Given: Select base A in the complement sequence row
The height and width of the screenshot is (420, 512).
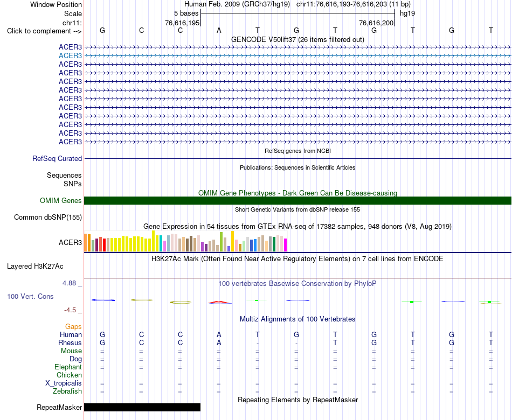Looking at the screenshot, I should pos(219,30).
